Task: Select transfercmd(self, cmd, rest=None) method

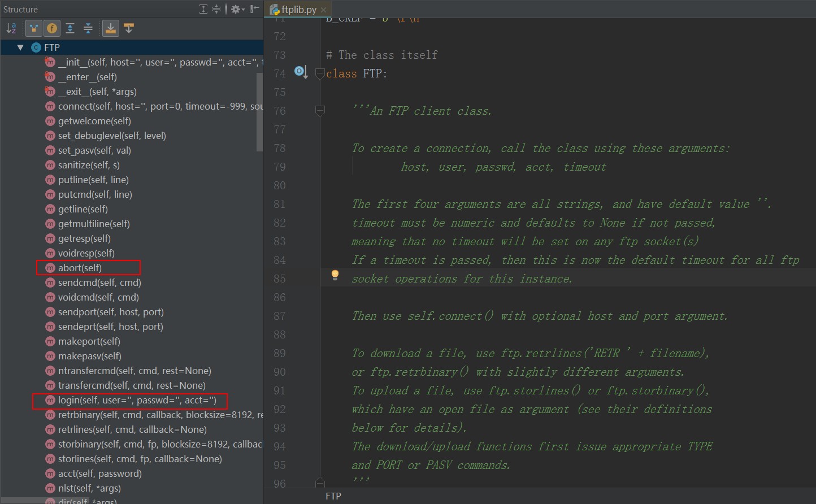Action: (132, 385)
